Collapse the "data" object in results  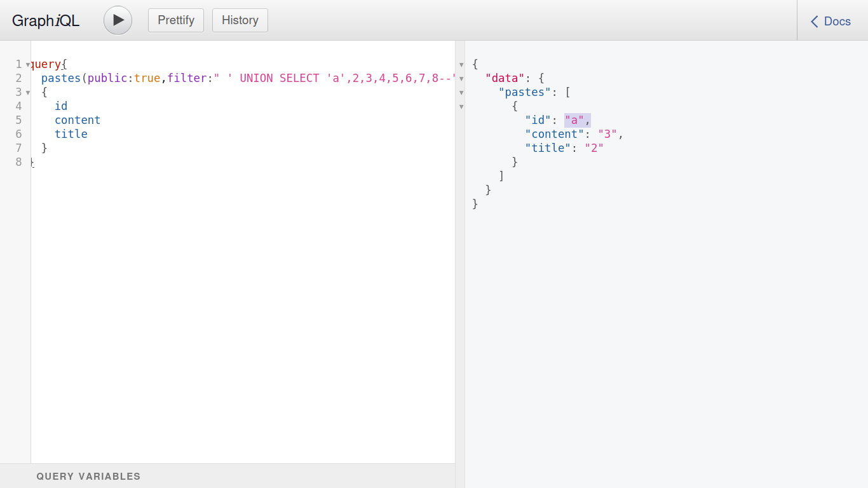(461, 79)
